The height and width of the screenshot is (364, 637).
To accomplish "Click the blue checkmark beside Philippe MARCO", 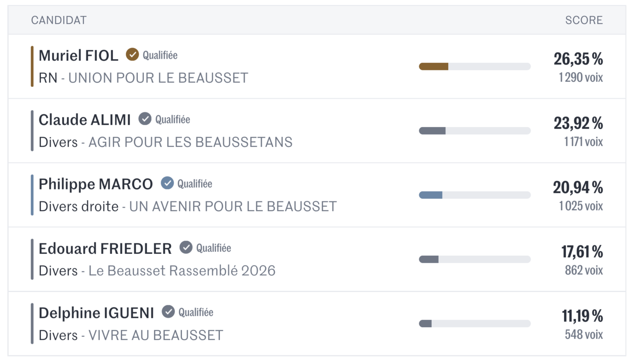I will tap(167, 183).
